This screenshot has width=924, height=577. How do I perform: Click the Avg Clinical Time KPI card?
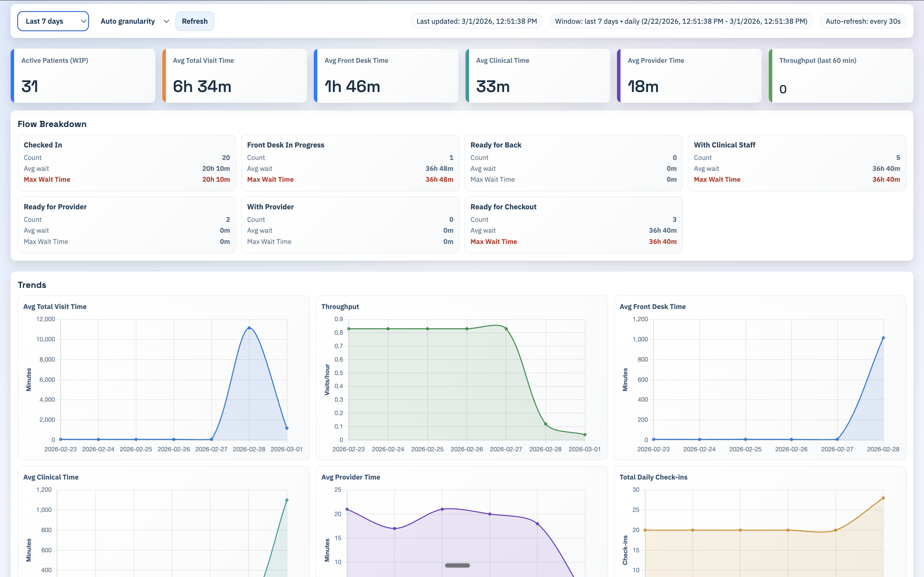[538, 75]
